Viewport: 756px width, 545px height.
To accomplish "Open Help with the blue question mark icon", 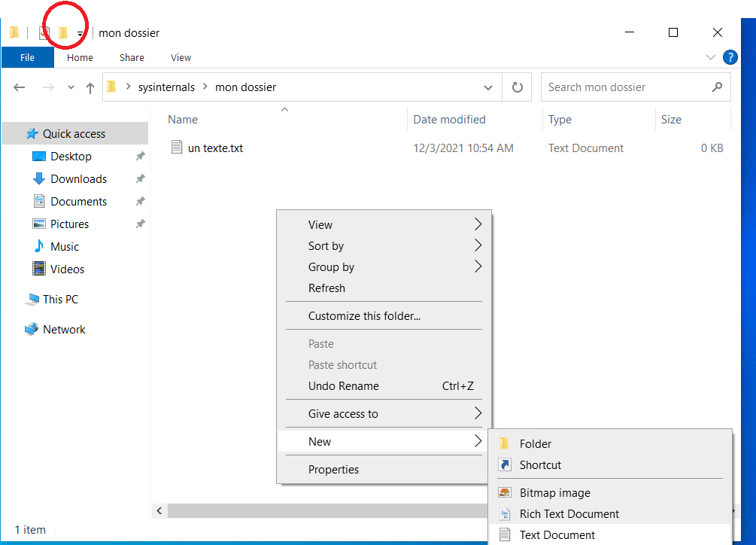I will tap(730, 57).
